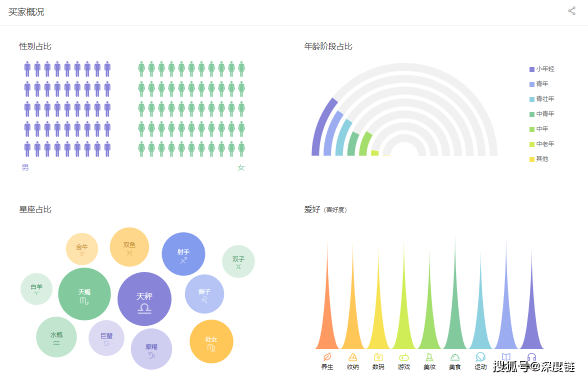588x379 pixels.
Task: Click the share icon in top right
Action: [571, 11]
